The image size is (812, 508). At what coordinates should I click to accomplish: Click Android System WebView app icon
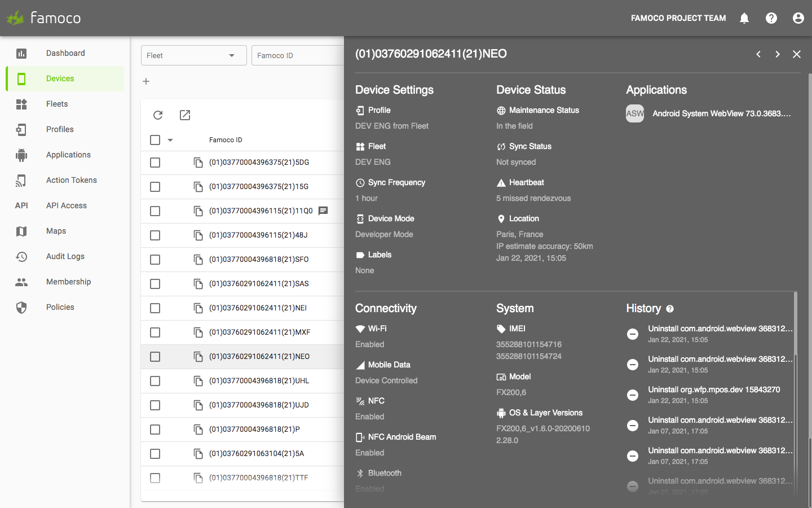tap(635, 113)
